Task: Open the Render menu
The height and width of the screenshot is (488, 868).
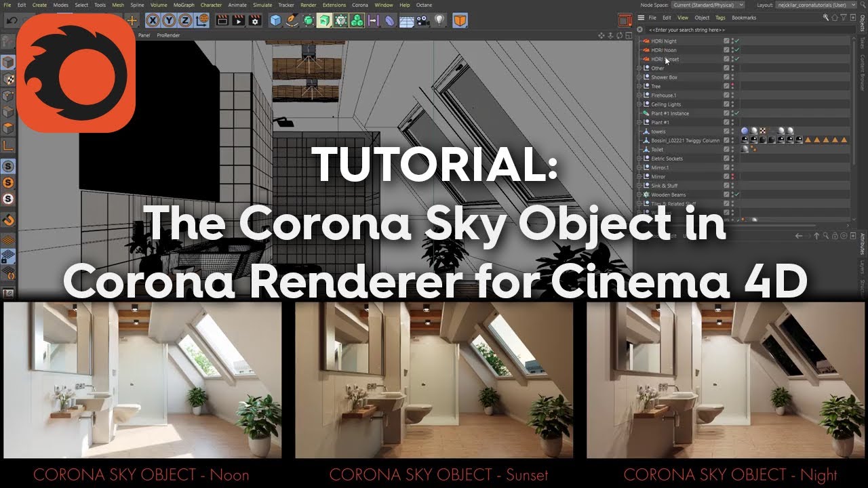Action: [309, 5]
